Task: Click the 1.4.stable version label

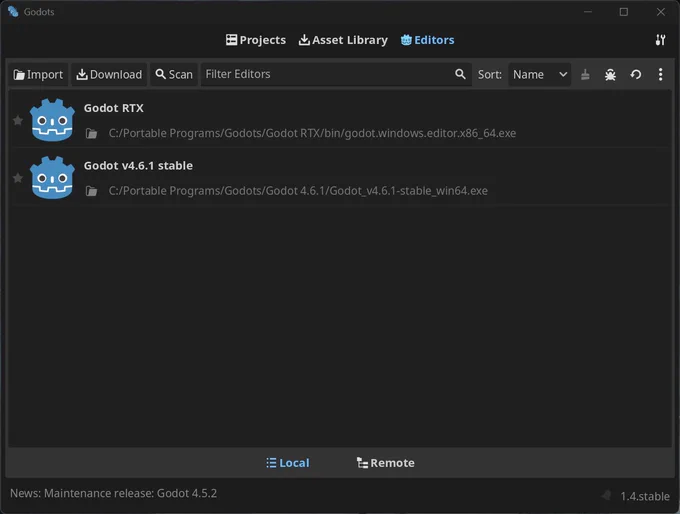Action: pyautogui.click(x=644, y=496)
